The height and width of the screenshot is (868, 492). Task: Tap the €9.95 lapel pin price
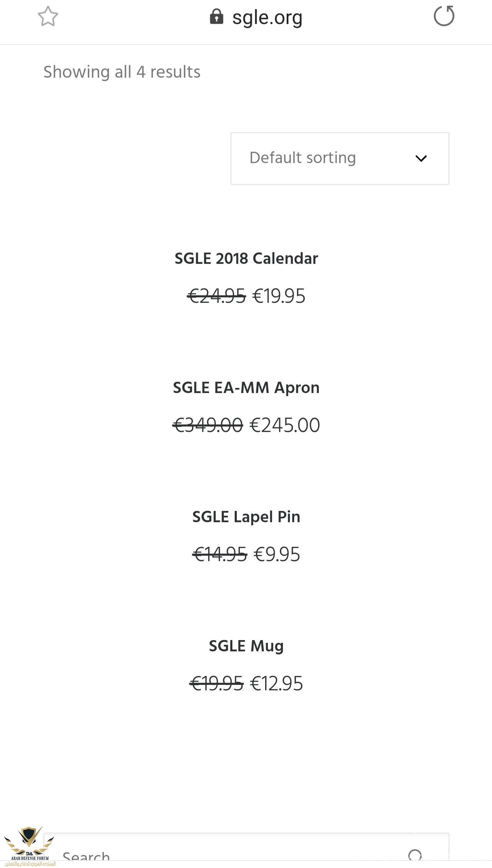tap(277, 554)
